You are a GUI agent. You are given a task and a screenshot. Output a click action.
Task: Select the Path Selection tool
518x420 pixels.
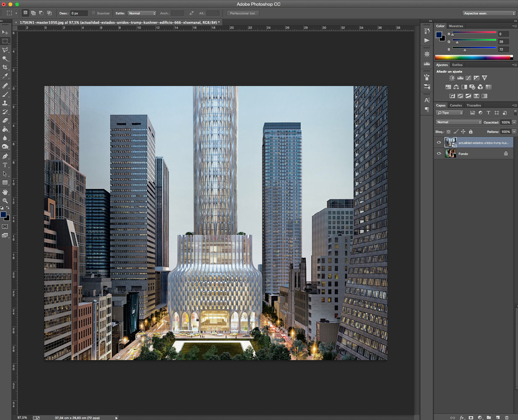pyautogui.click(x=5, y=174)
